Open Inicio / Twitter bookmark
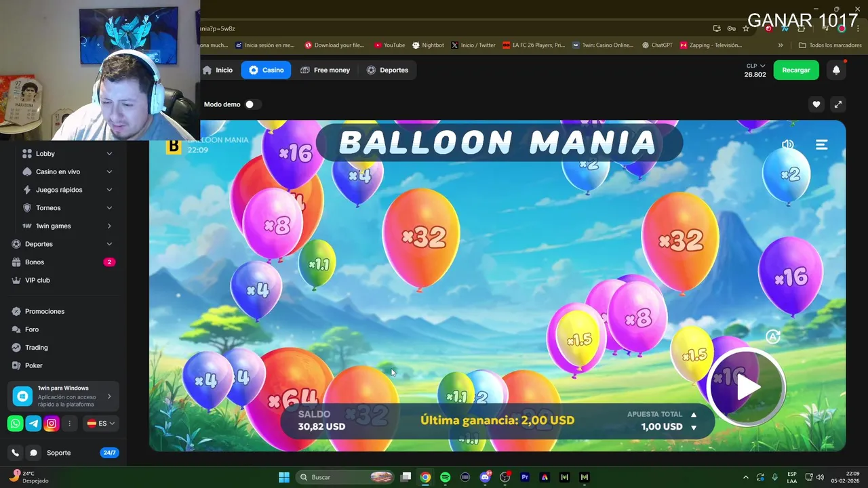This screenshot has width=868, height=488. tap(473, 45)
